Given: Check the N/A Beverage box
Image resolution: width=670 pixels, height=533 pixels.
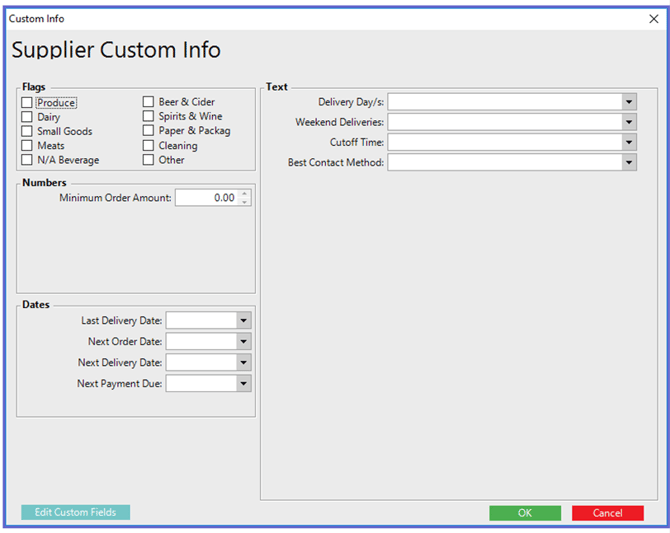Looking at the screenshot, I should 27,160.
